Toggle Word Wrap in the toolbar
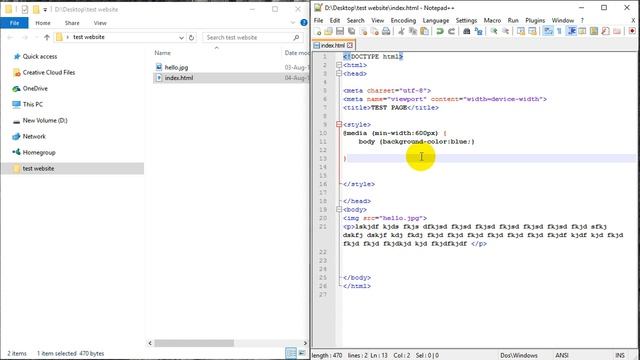Screen dimensions: 640x360 (548, 31)
